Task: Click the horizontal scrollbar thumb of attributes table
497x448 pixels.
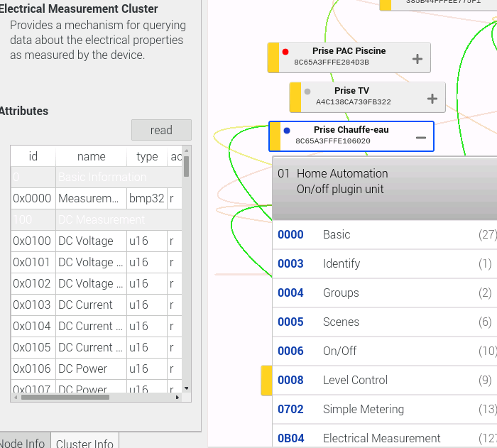Action: pyautogui.click(x=65, y=398)
